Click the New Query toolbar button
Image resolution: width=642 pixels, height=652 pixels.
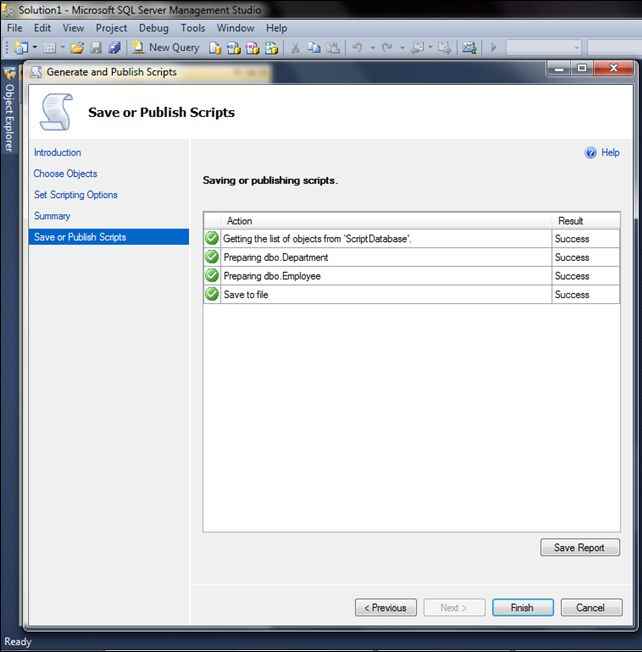tap(165, 48)
